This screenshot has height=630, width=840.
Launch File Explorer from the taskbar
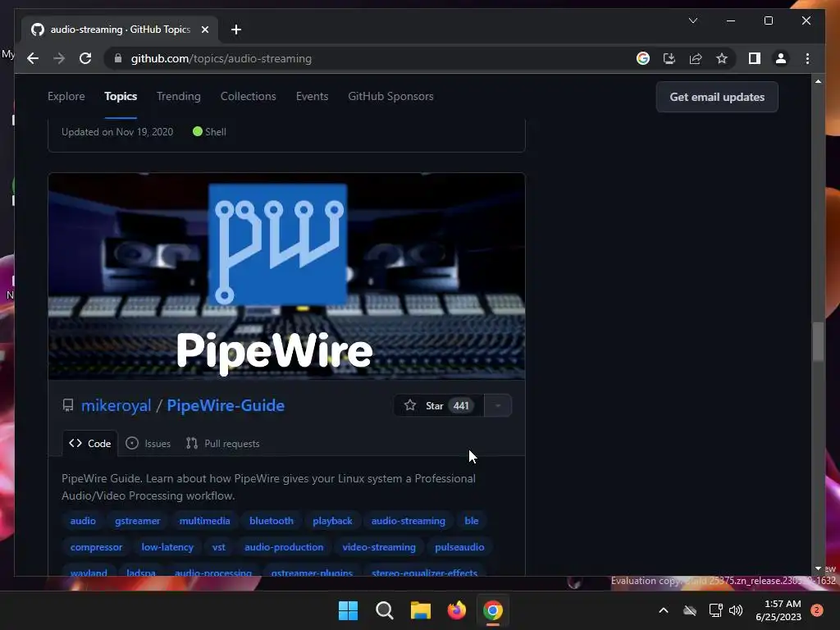421,610
